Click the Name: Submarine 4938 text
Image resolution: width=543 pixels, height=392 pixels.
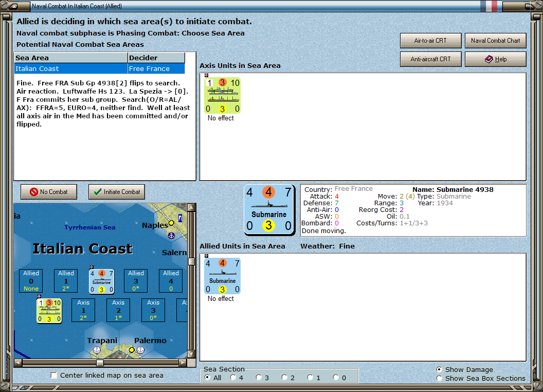click(x=453, y=190)
